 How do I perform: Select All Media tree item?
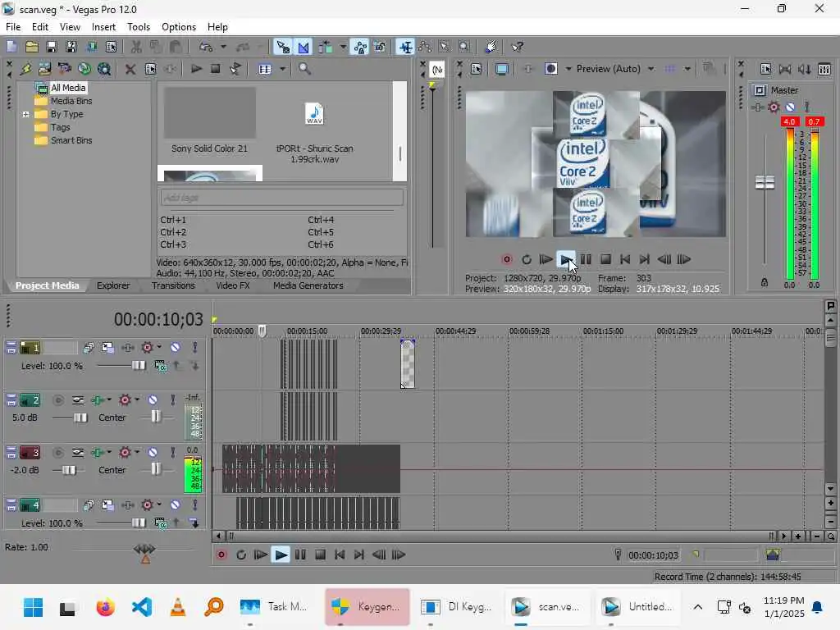pos(68,88)
